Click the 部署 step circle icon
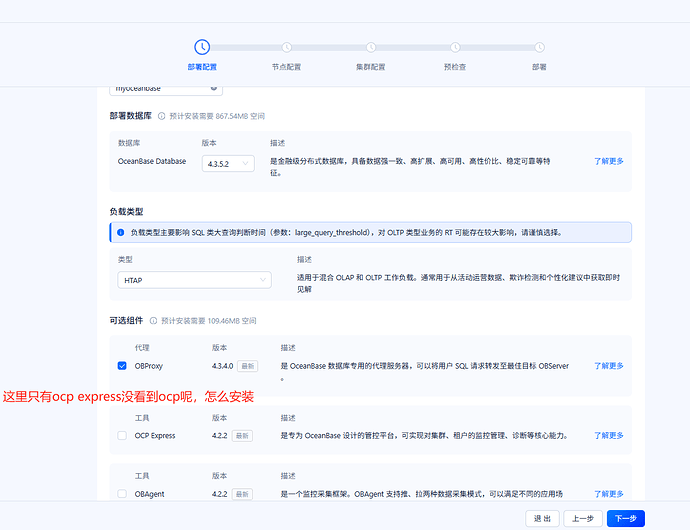 tap(540, 47)
